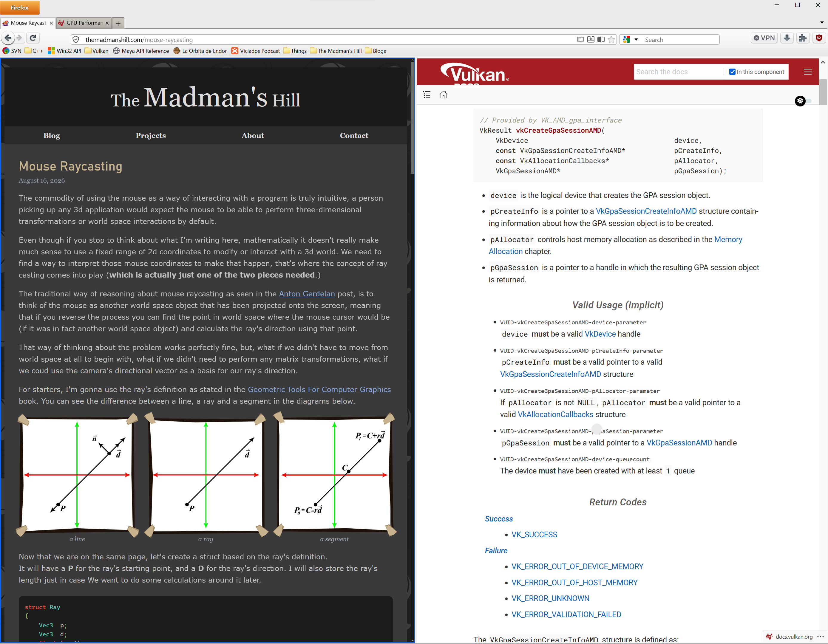Open the downloads arrow button
Image resolution: width=828 pixels, height=644 pixels.
[787, 38]
